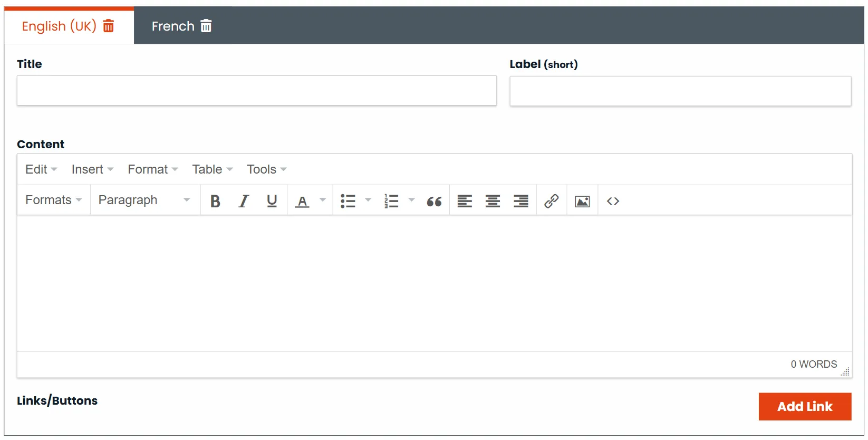The image size is (868, 440).
Task: Toggle underline formatting
Action: point(272,201)
